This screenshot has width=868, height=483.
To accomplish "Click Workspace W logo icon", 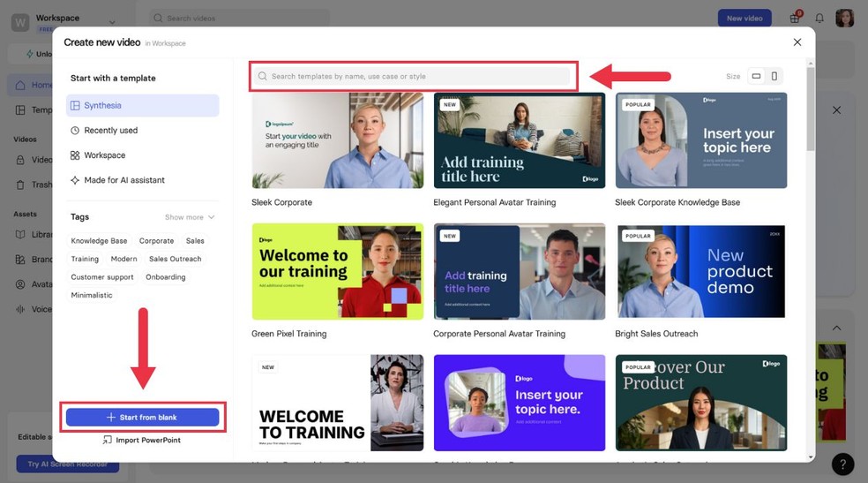I will (20, 22).
